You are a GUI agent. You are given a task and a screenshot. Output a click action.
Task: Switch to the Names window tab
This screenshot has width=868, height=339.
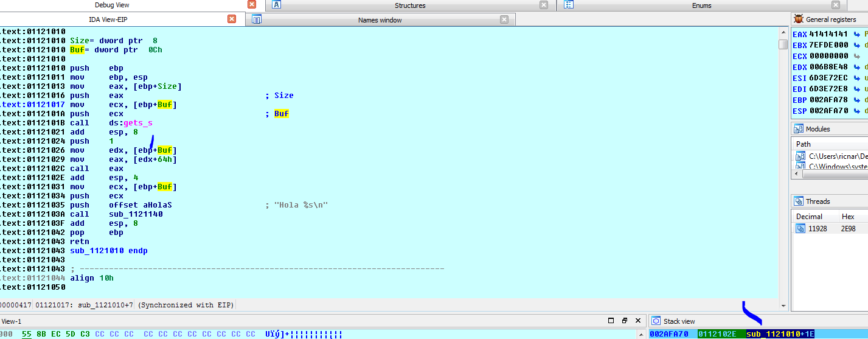pos(380,20)
